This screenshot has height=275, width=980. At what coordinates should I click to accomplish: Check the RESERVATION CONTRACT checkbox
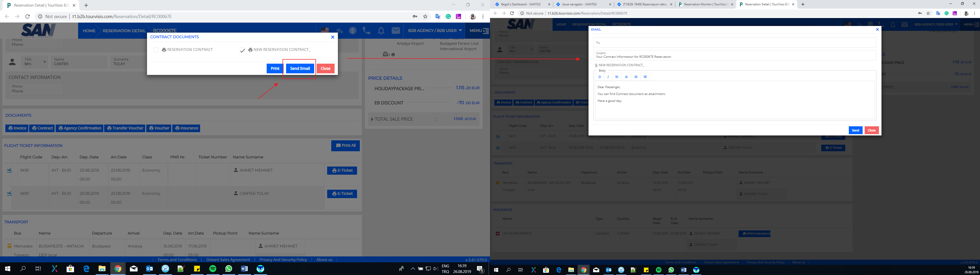coord(156,50)
